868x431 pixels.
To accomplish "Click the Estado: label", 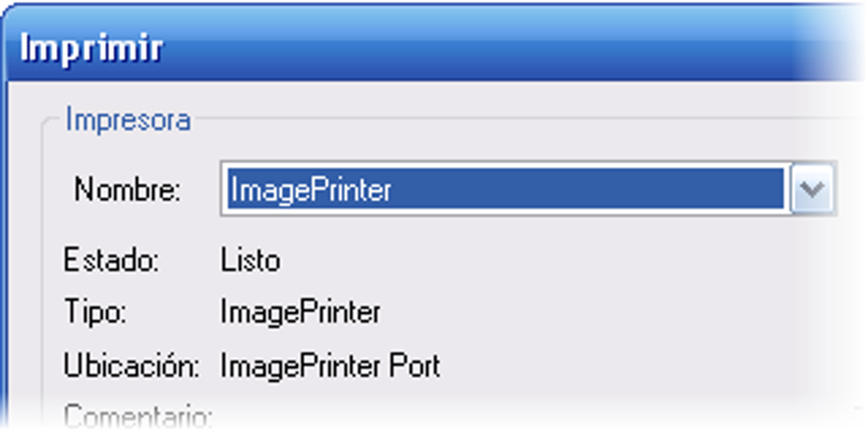I will click(111, 260).
